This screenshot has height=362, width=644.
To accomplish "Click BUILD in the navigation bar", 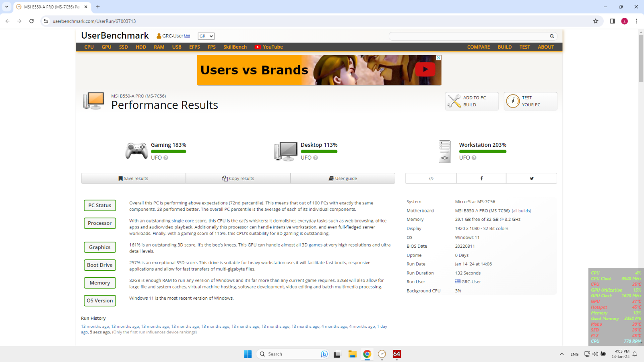I will click(x=505, y=47).
